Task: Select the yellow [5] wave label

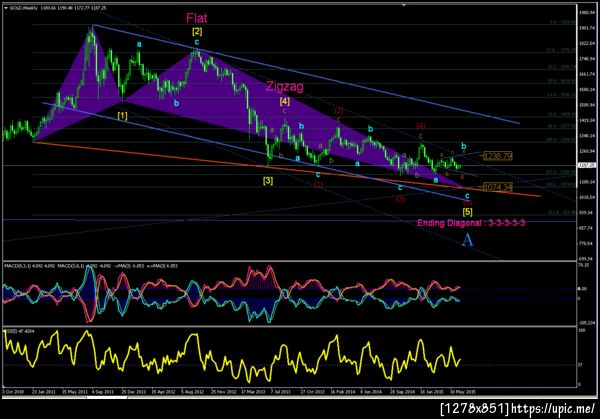Action: (467, 212)
